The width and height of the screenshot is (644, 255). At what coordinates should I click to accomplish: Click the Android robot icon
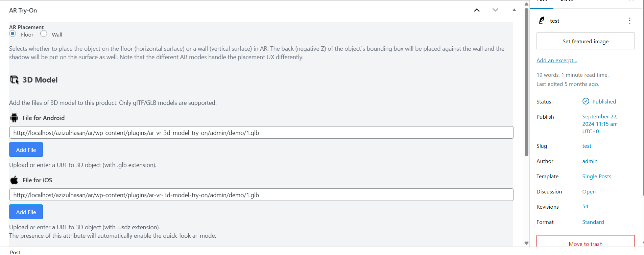14,118
